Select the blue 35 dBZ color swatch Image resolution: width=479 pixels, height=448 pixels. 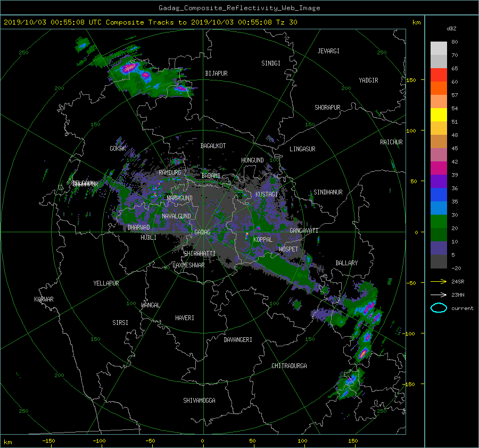pyautogui.click(x=439, y=195)
